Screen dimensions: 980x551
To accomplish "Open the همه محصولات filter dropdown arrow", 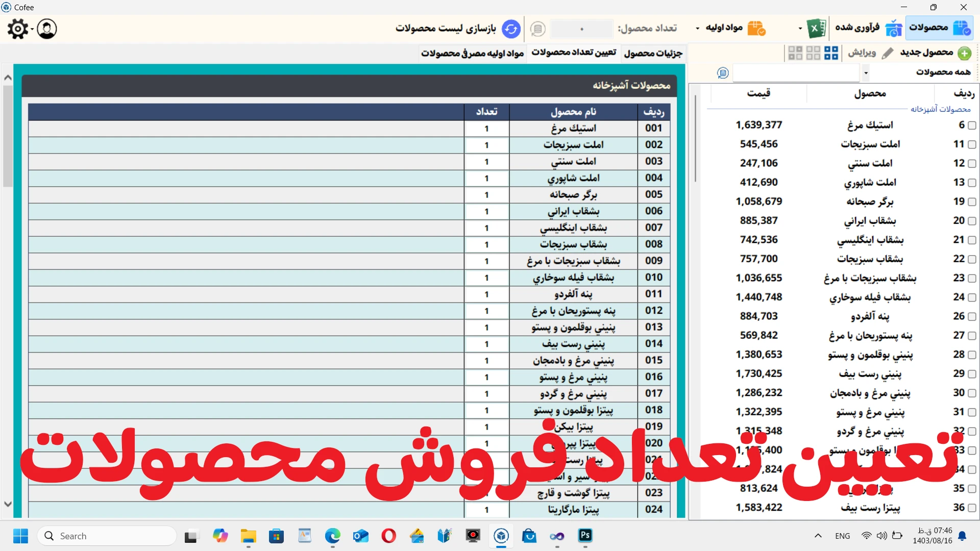I will point(866,73).
